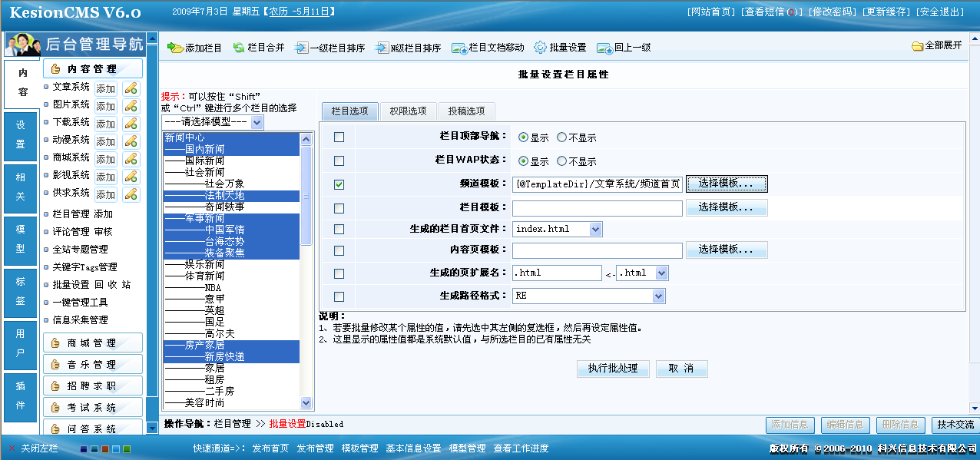
Task: Click the 栏目文档移动 icon
Action: 459,48
